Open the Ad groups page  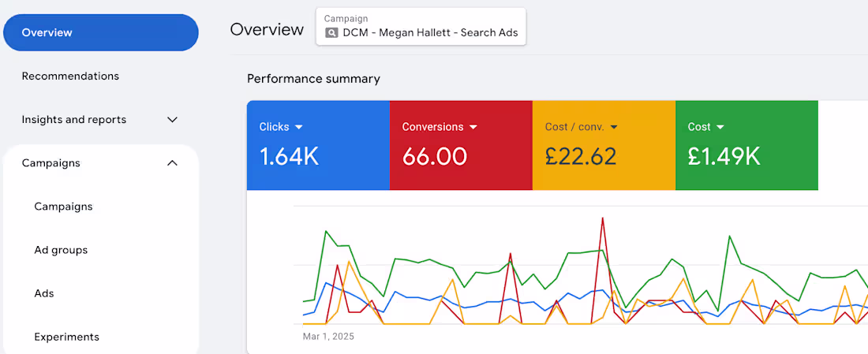(x=61, y=250)
